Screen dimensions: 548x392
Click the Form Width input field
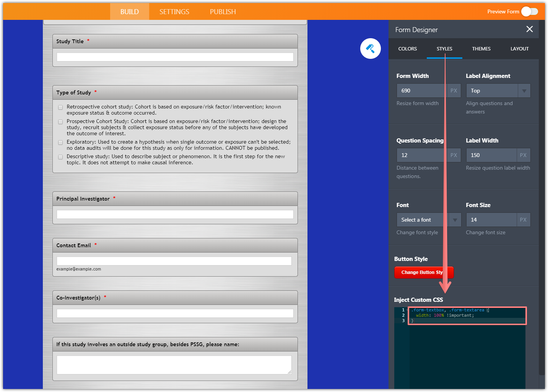click(421, 91)
